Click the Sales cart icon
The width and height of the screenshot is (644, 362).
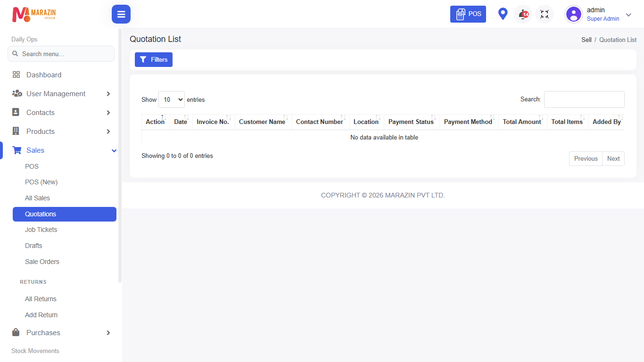click(x=17, y=150)
